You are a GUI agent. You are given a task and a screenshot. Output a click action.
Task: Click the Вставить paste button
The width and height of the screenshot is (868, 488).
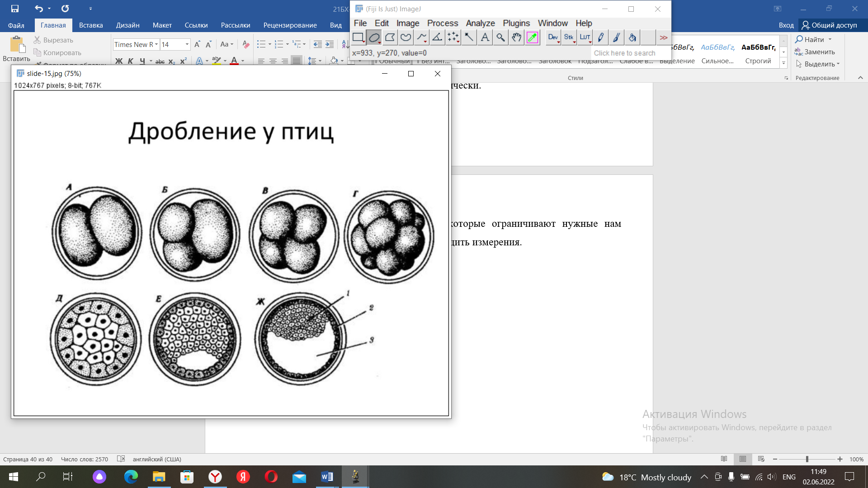[x=17, y=49]
